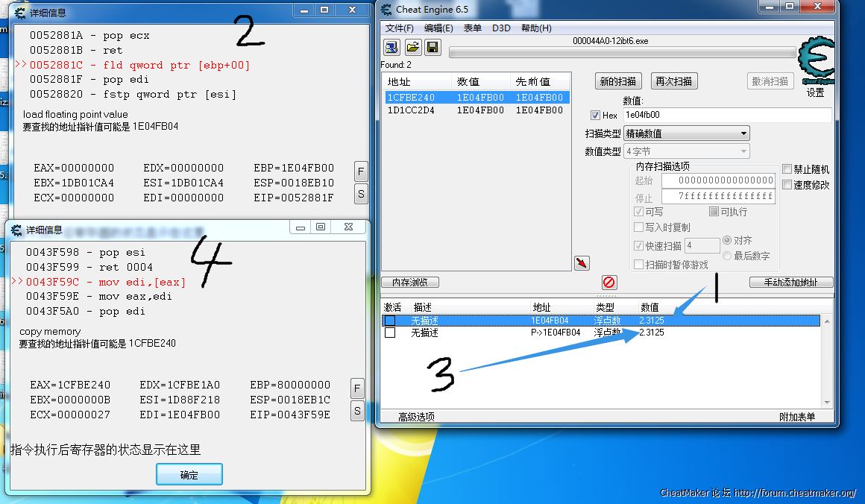The width and height of the screenshot is (865, 504).
Task: Open the 数值类型 value type dropdown
Action: pos(687,151)
